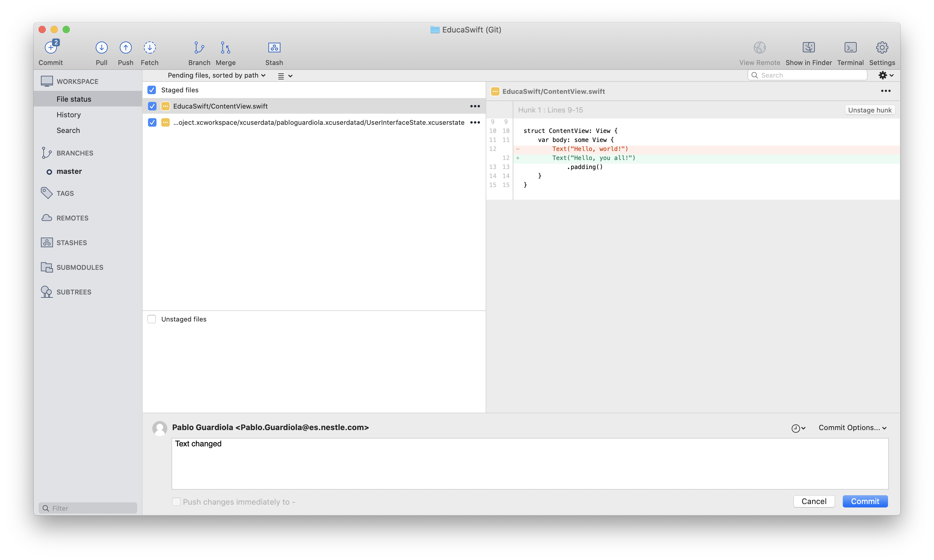The image size is (934, 560).
Task: Click the View Remote globe icon
Action: pyautogui.click(x=759, y=48)
